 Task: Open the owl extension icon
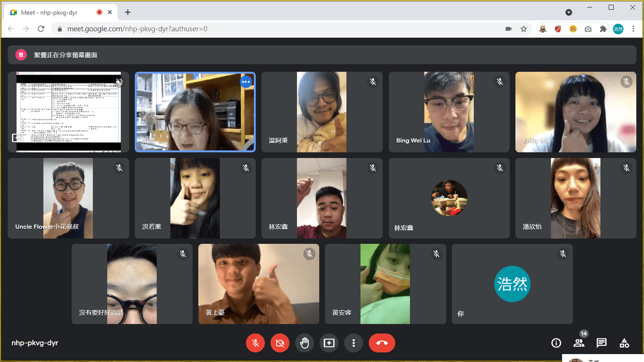point(543,29)
